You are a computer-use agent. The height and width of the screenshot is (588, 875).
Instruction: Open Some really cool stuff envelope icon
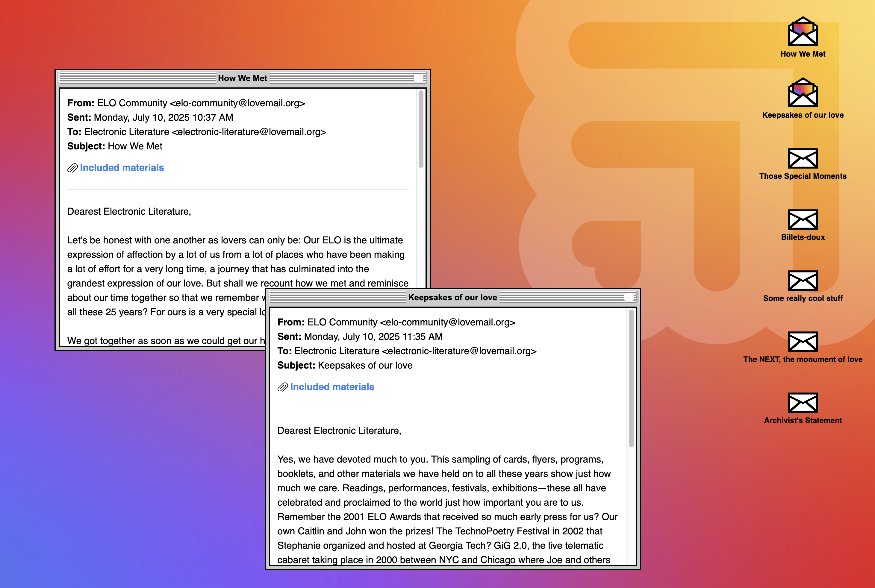tap(803, 281)
